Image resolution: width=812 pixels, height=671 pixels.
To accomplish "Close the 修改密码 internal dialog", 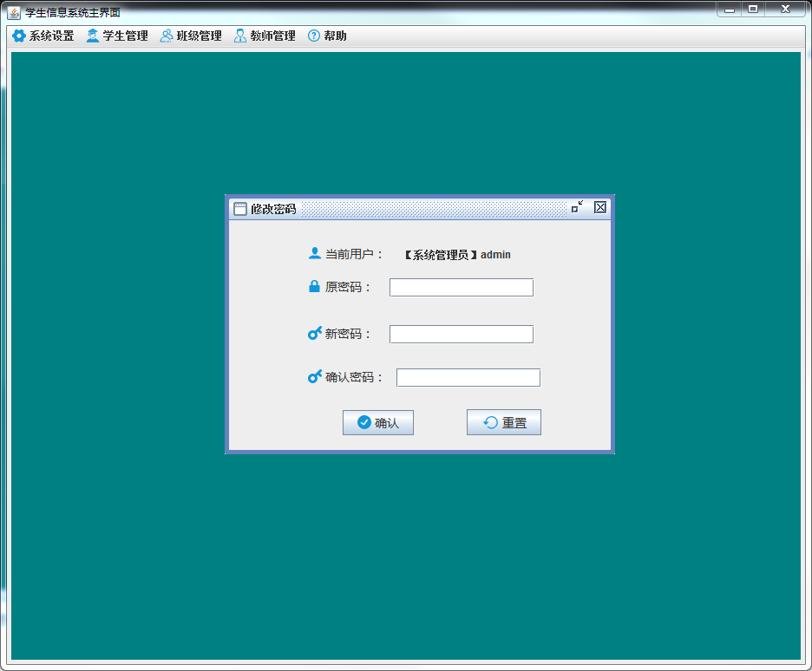I will pos(600,207).
